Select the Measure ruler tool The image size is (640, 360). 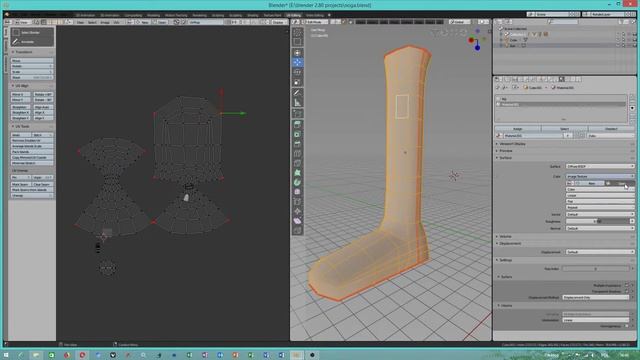point(298,102)
